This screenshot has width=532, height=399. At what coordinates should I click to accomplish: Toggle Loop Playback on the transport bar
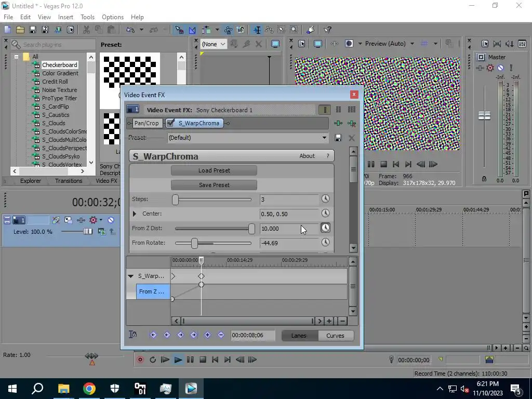tap(153, 360)
